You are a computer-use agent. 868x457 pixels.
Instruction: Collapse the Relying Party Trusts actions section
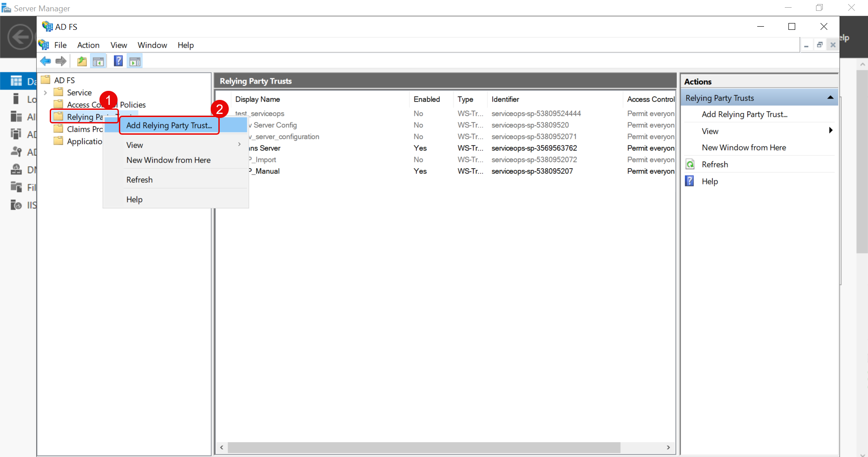831,97
